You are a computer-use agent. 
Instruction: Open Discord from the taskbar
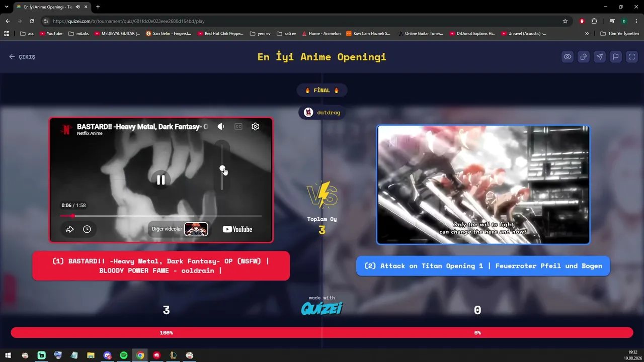pyautogui.click(x=107, y=355)
